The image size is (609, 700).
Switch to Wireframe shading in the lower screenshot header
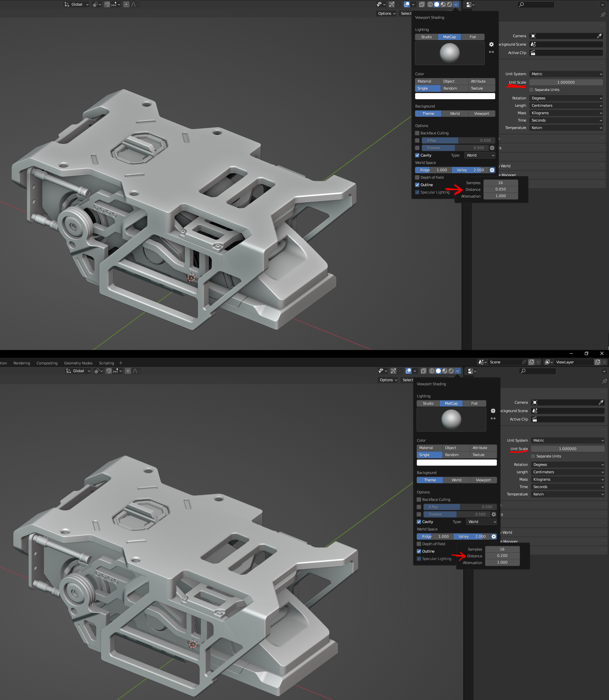pyautogui.click(x=432, y=371)
